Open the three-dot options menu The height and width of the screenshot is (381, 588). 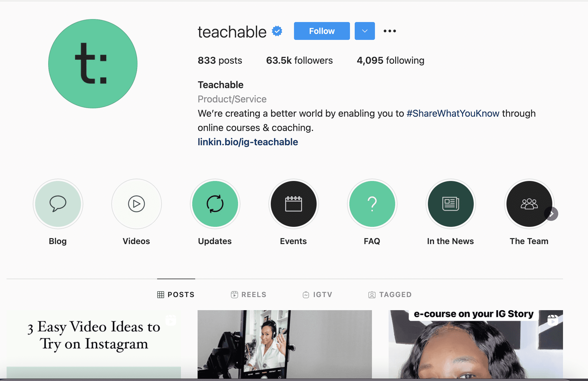[390, 31]
